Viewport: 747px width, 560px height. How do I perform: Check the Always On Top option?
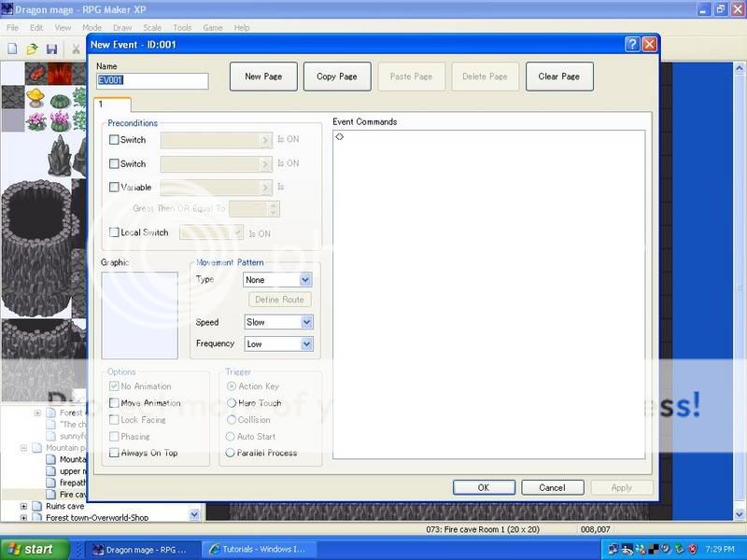pos(114,454)
